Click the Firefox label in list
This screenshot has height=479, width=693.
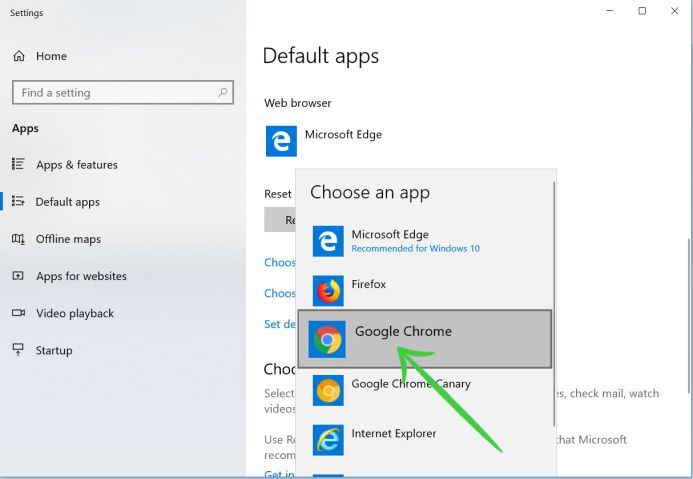369,284
